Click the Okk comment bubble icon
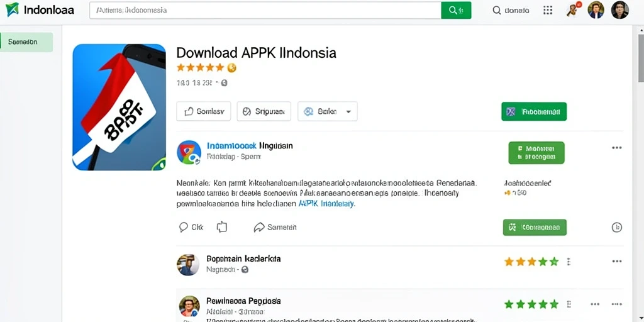The image size is (644, 322). [184, 227]
